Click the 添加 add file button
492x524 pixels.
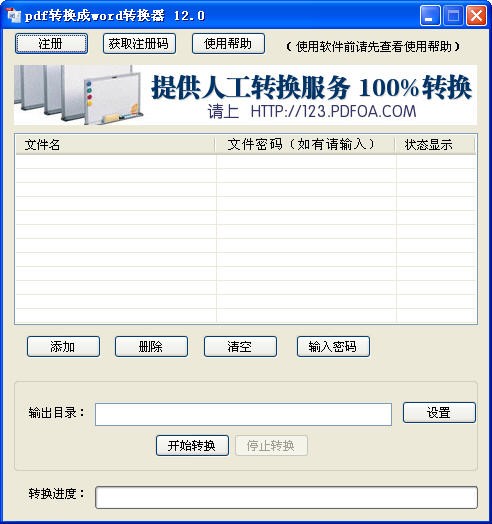[63, 347]
